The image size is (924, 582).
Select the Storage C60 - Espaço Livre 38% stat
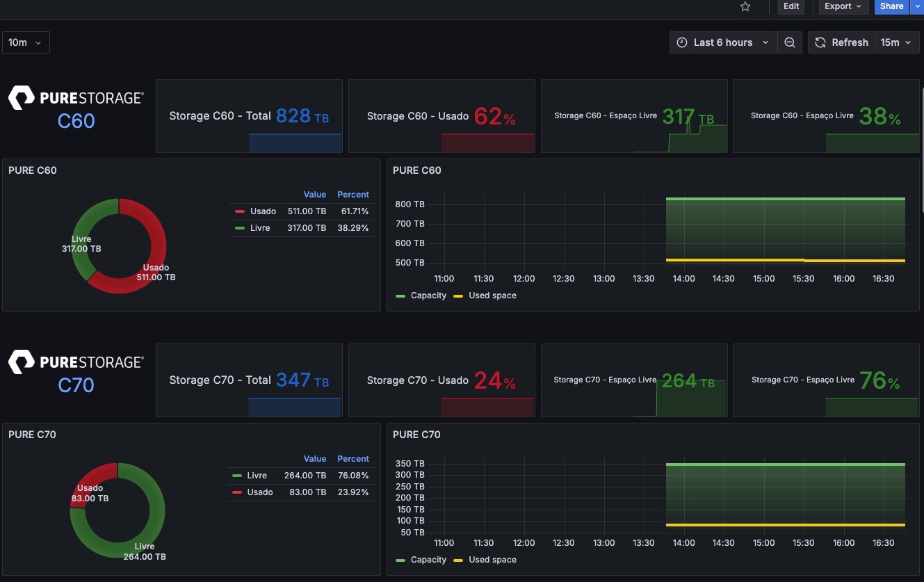[826, 116]
